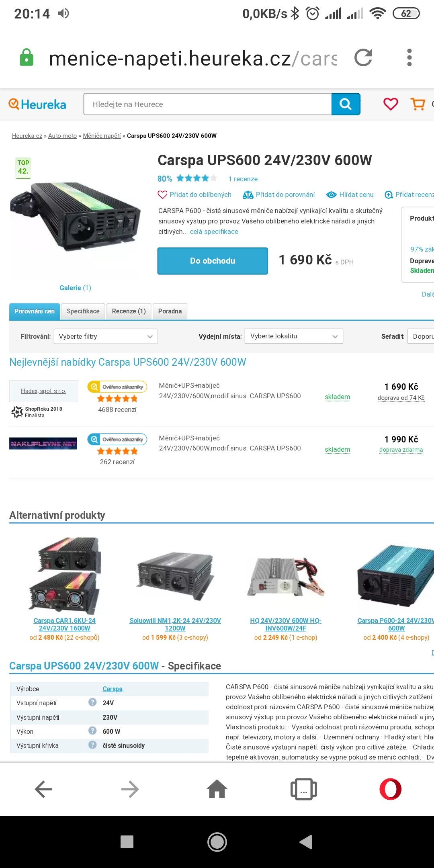Image resolution: width=434 pixels, height=868 pixels.
Task: Expand the Vyberte filtry dropdown
Action: click(x=106, y=336)
